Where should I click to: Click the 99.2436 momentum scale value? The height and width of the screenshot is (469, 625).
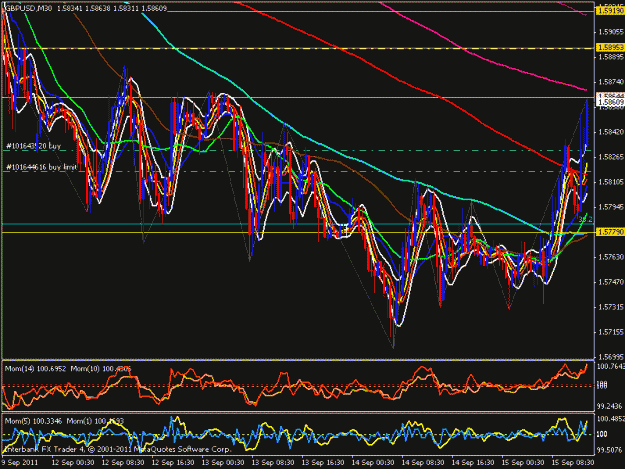pos(611,406)
